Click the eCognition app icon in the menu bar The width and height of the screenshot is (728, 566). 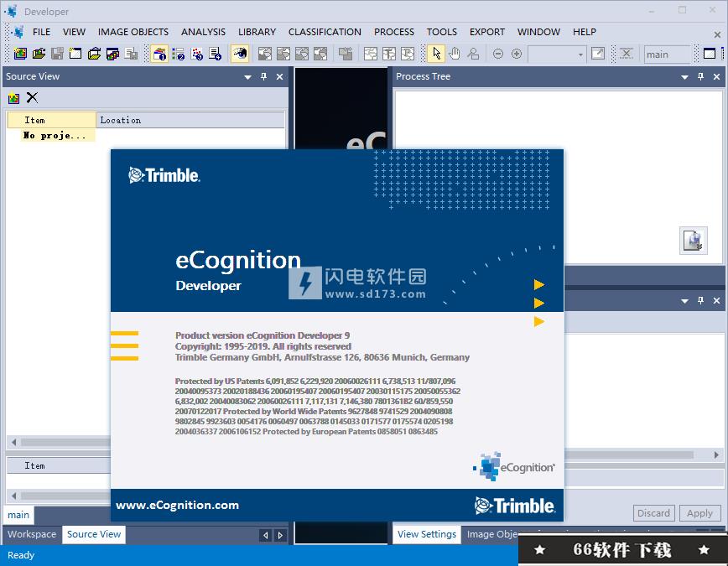click(x=18, y=32)
